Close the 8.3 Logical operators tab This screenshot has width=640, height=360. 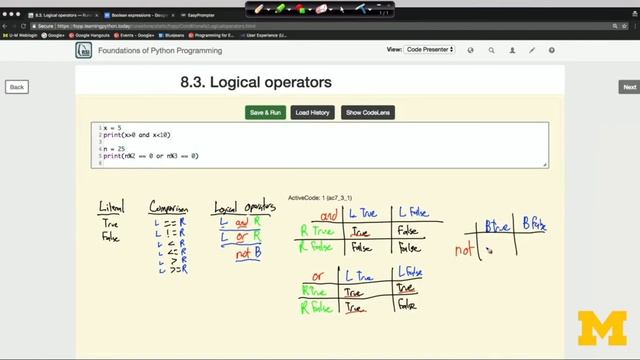97,15
